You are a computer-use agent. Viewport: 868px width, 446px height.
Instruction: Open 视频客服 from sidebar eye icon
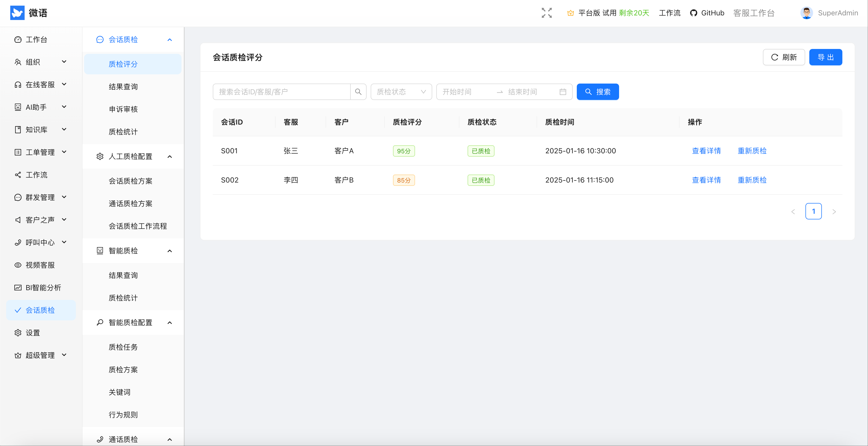click(x=18, y=265)
